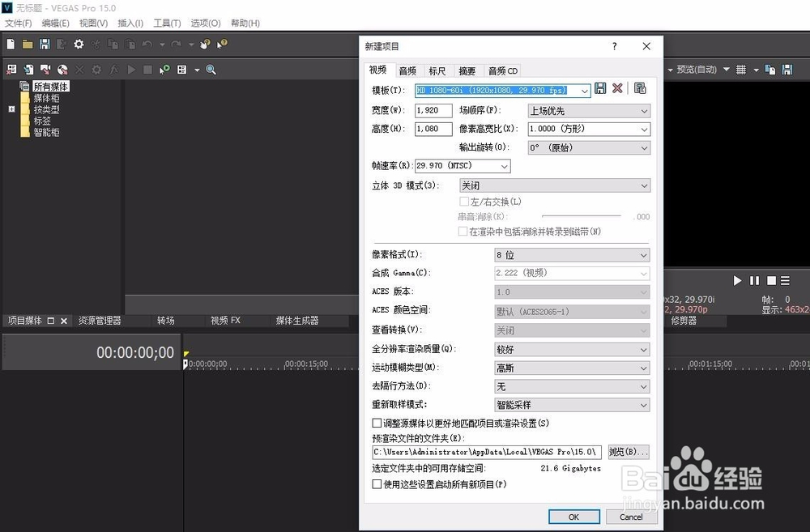The height and width of the screenshot is (532, 810).
Task: Pause the preview playback
Action: click(755, 280)
